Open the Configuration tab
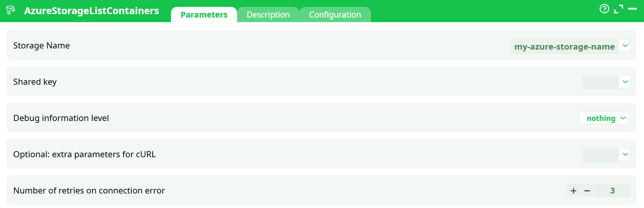Image resolution: width=644 pixels, height=208 pixels. (x=335, y=15)
